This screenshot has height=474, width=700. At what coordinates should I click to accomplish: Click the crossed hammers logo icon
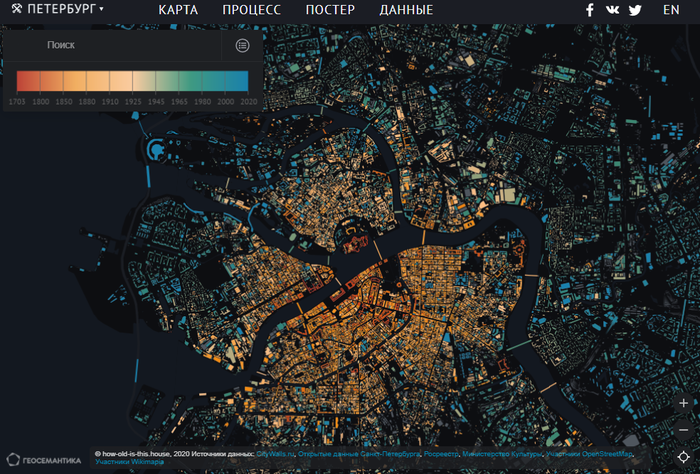(16, 10)
